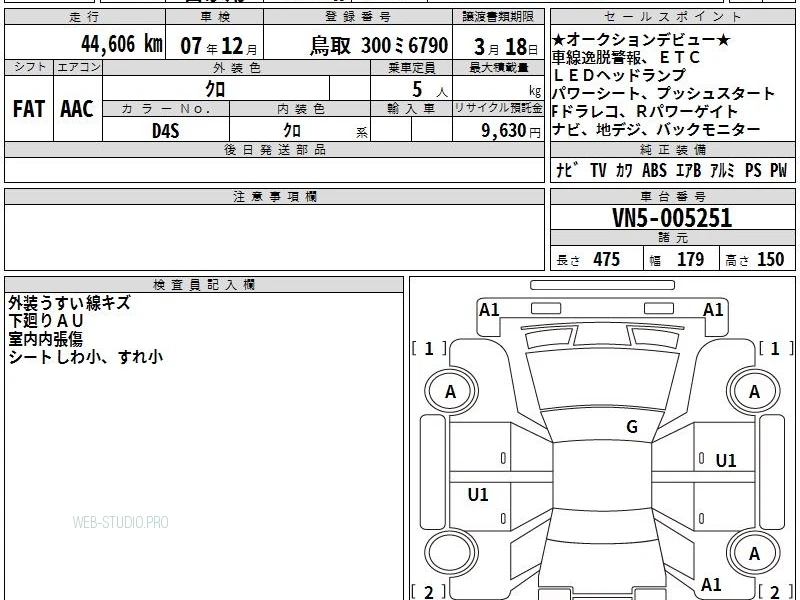The image size is (800, 600).
Task: Click the rear-right wheel circle marked A
Action: (754, 554)
